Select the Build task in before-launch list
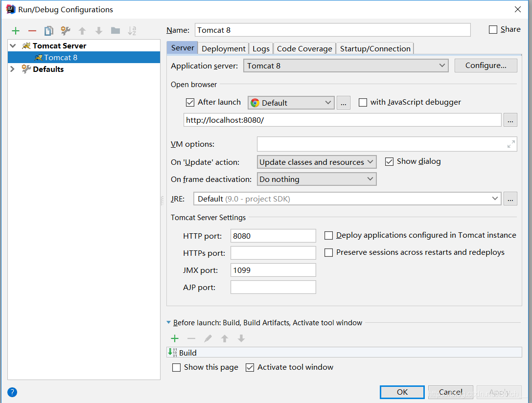Screen dimensions: 532x403 tap(344, 353)
